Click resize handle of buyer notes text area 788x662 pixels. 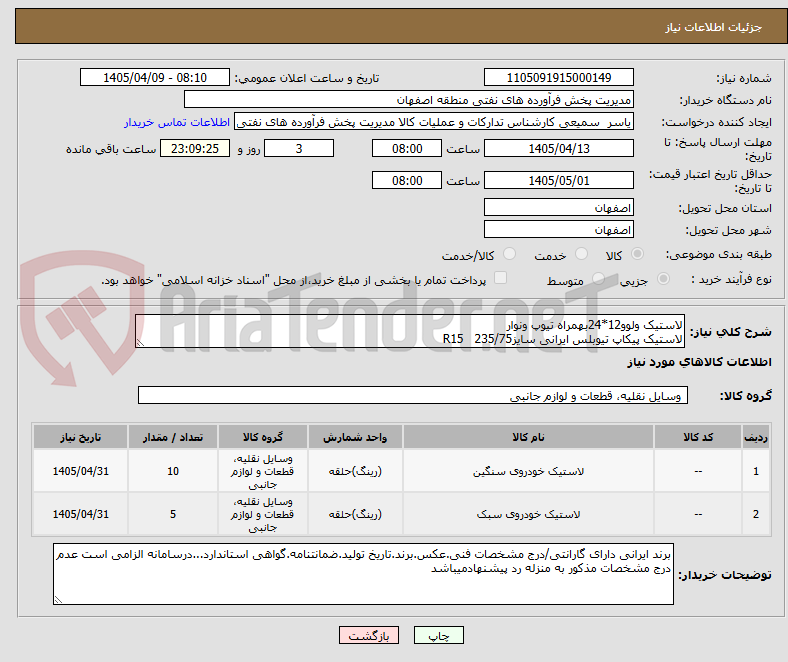coord(58,599)
